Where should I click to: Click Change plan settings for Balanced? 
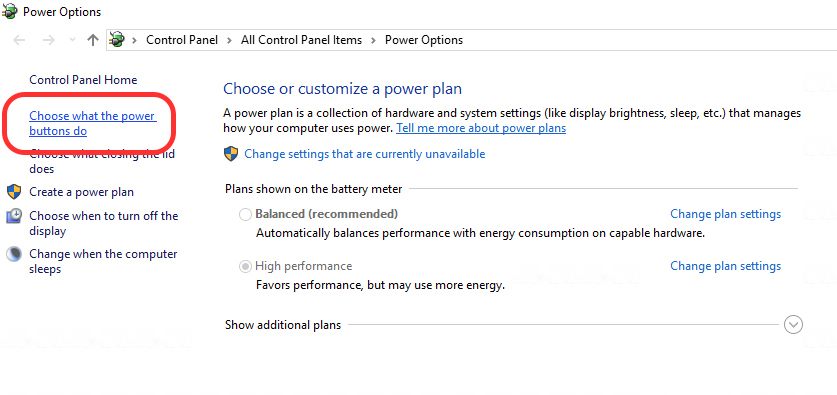pos(725,214)
